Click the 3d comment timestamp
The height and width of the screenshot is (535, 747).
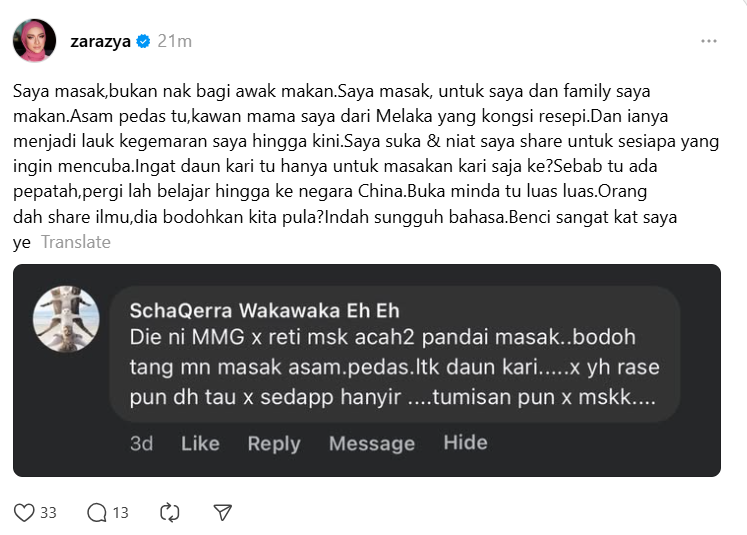[141, 444]
